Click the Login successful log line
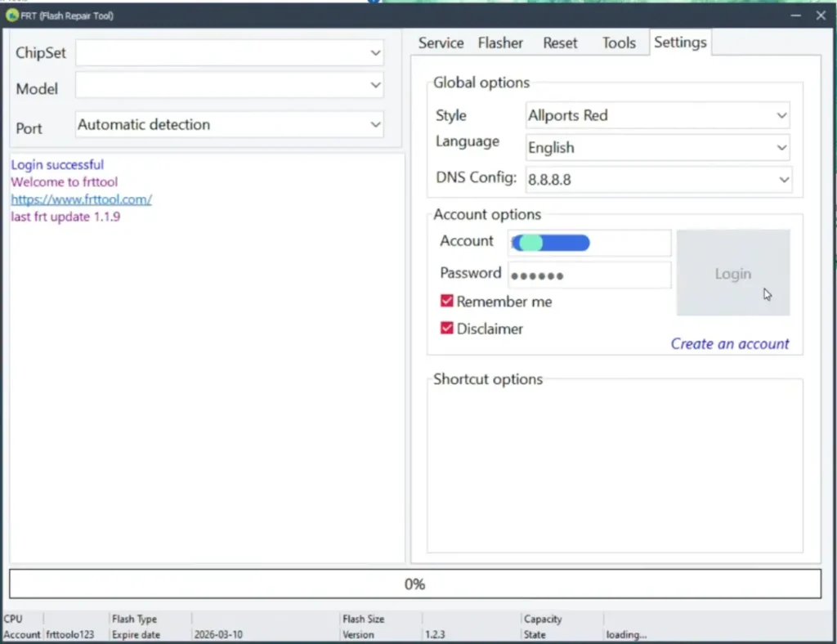 pos(57,164)
